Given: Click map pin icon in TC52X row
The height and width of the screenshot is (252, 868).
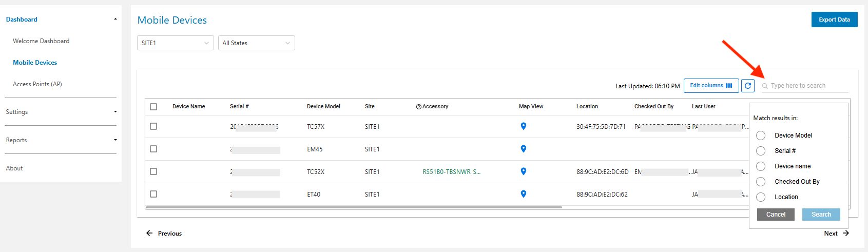Looking at the screenshot, I should pyautogui.click(x=523, y=171).
